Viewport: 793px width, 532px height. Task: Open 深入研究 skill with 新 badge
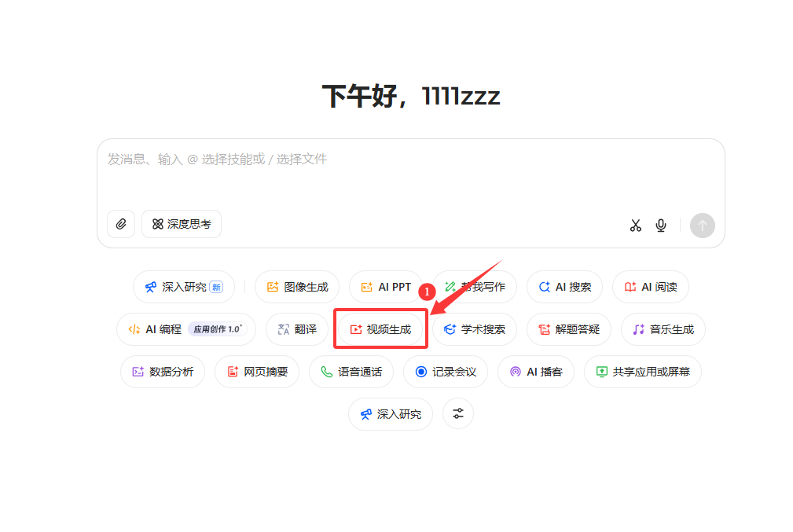(x=184, y=287)
